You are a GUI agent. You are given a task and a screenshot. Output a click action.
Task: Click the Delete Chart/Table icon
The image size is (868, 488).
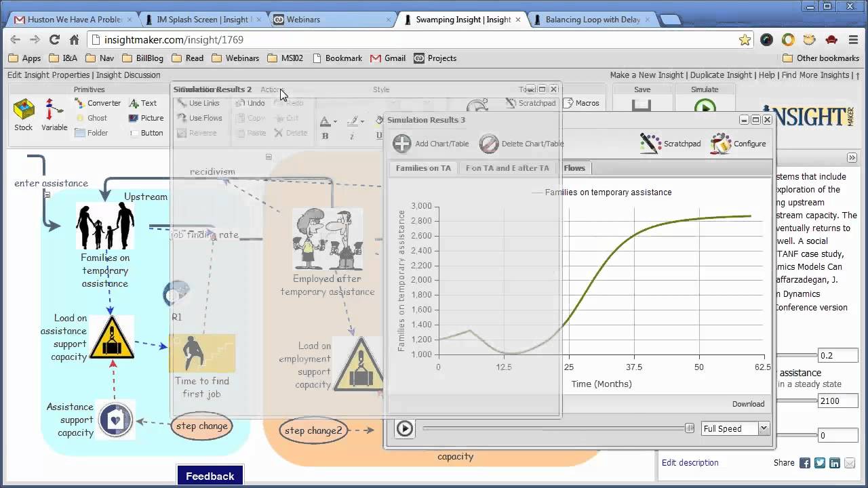click(489, 144)
